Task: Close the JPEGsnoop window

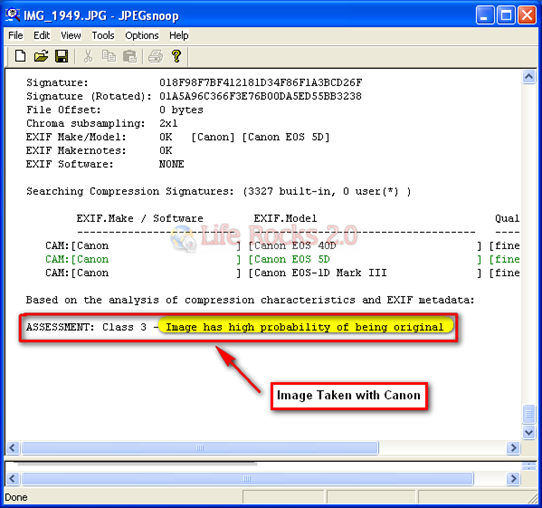Action: (x=527, y=15)
